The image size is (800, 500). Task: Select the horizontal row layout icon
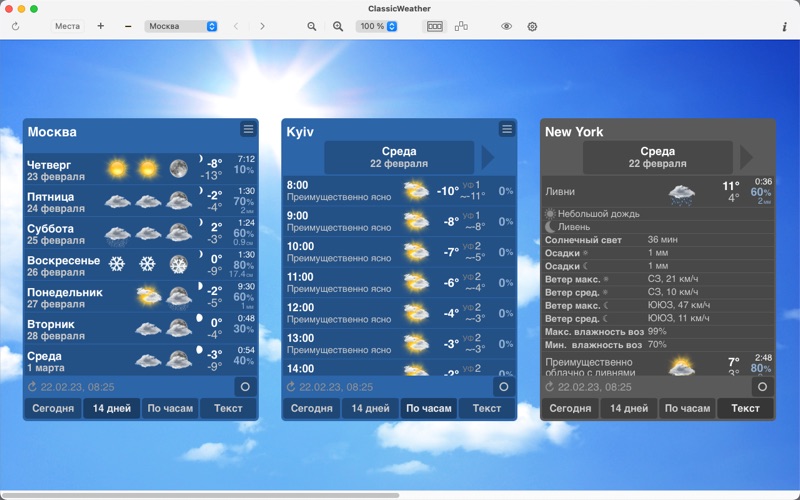(x=435, y=26)
